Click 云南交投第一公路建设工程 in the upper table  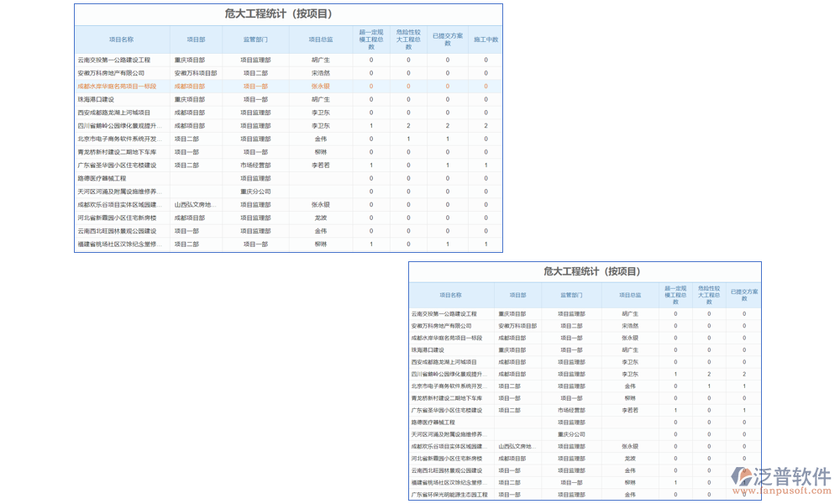(x=114, y=60)
